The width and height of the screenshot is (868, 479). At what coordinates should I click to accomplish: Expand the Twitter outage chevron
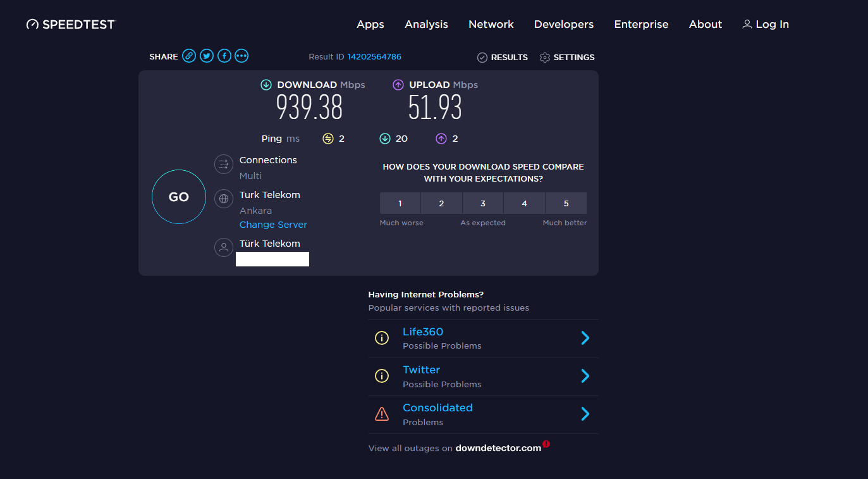click(585, 376)
